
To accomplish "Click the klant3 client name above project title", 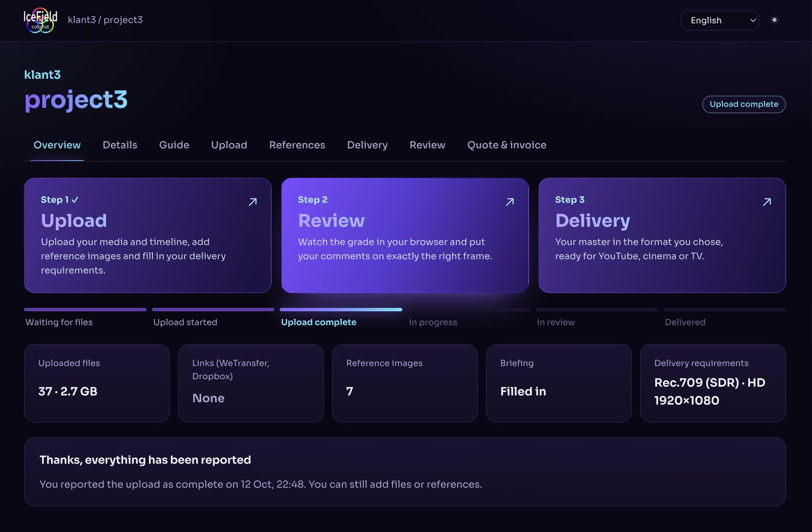I will (42, 75).
